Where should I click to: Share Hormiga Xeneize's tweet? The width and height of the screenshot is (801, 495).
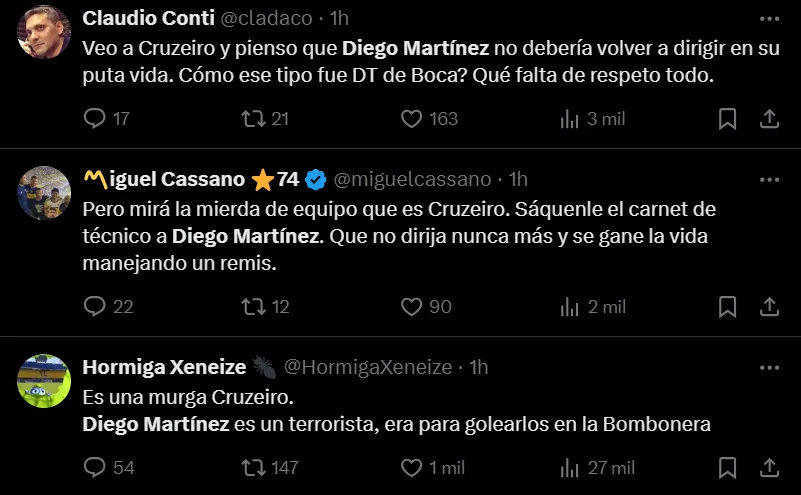point(770,468)
